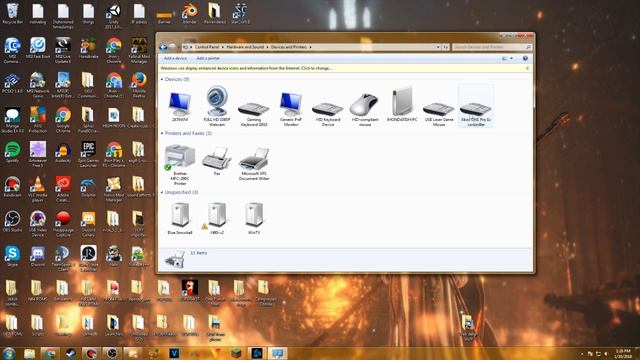Go back with the navigation back arrow

pos(163,47)
